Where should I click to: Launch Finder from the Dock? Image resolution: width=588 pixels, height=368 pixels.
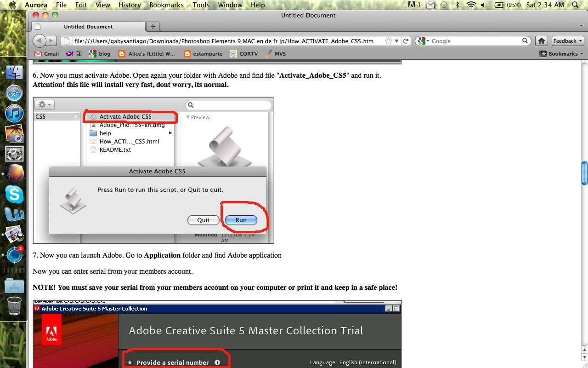pos(14,72)
